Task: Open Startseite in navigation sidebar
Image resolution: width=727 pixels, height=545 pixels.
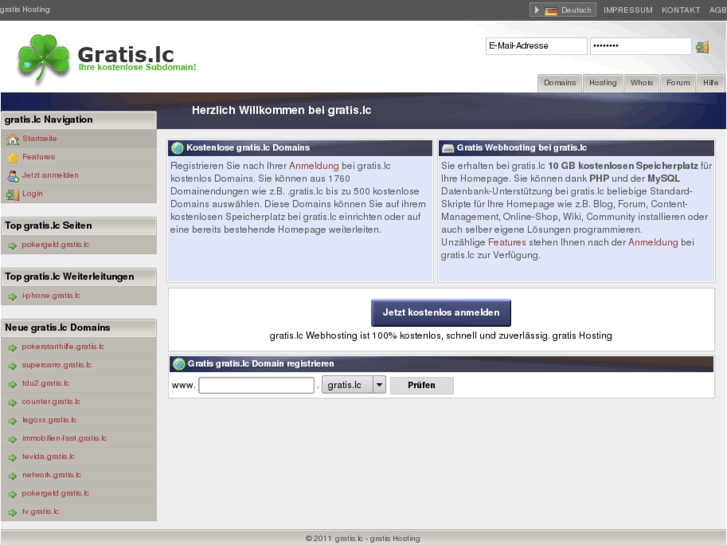Action: click(x=39, y=139)
